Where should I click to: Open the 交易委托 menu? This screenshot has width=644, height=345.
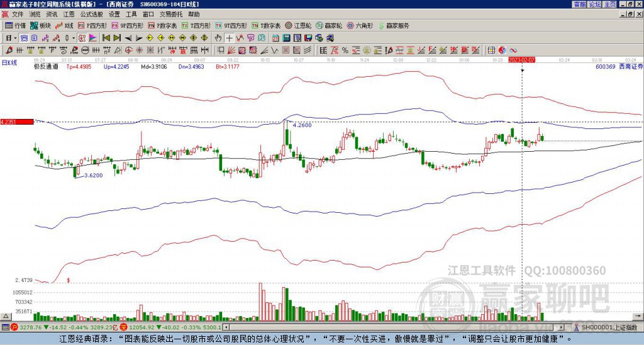[171, 14]
